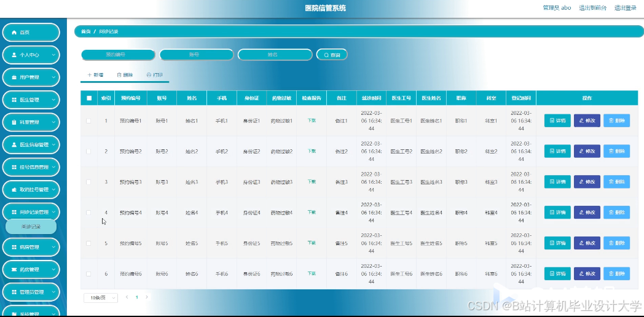Select the 问诊记录 submenu item
The image size is (644, 317).
click(x=31, y=227)
